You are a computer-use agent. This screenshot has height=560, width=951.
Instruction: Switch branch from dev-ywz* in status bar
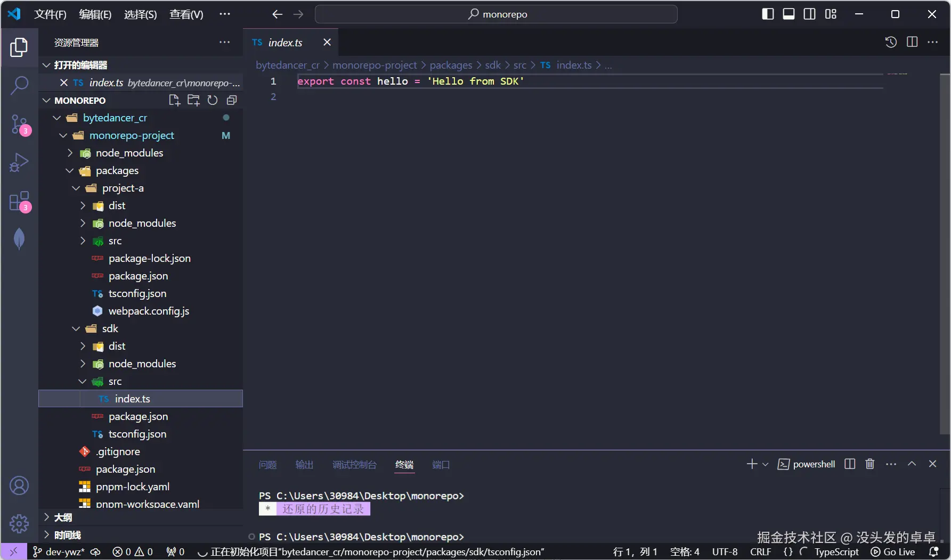[x=59, y=552]
